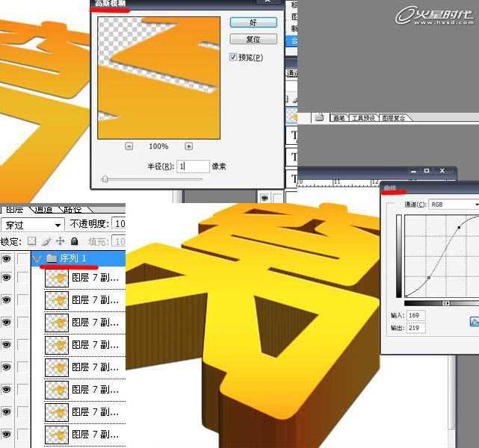Click the zoom in plus button in Gaussian Blur preview
This screenshot has width=479, height=448.
(x=188, y=146)
